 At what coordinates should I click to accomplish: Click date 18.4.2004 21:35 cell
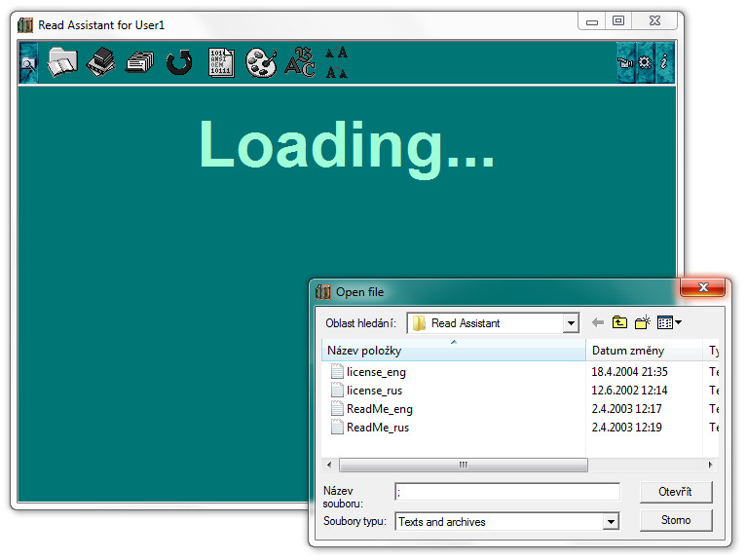tap(629, 372)
